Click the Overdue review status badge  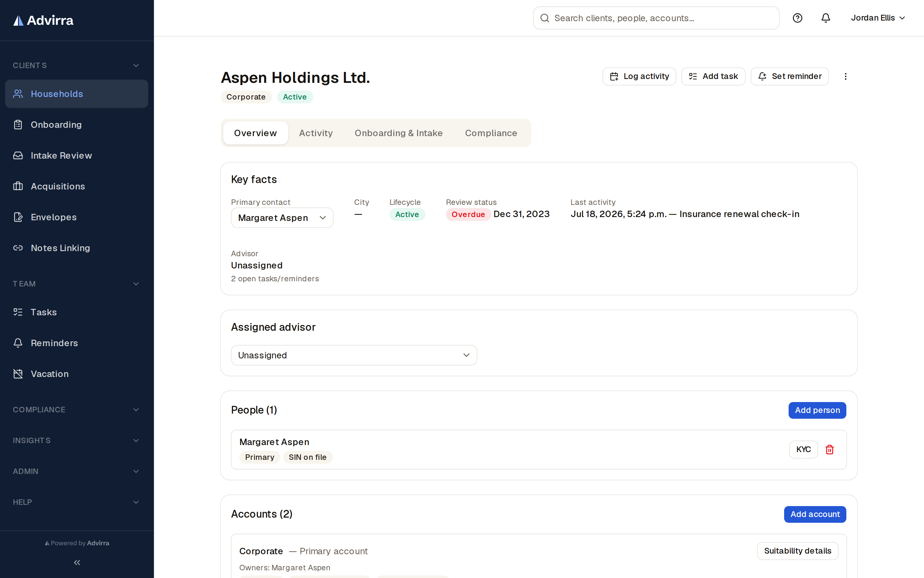tap(468, 215)
